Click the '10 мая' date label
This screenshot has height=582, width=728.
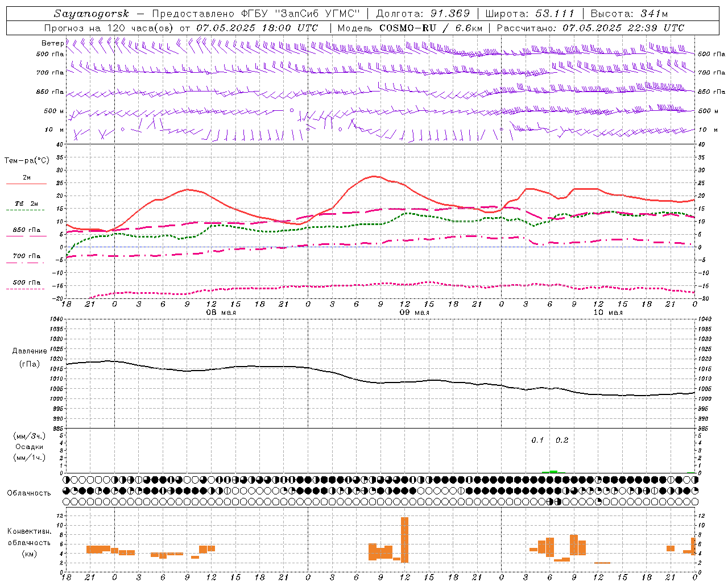point(607,313)
